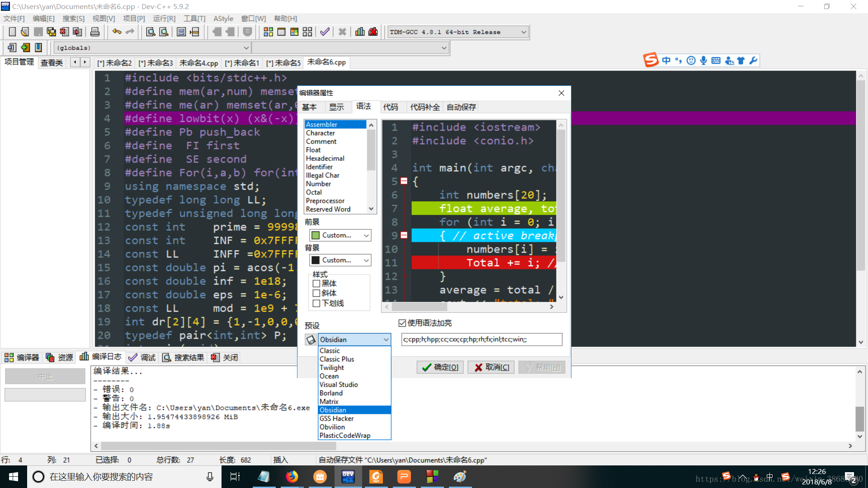868x488 pixels.
Task: Open the Sogou toolbox wrench icon
Action: pyautogui.click(x=753, y=61)
